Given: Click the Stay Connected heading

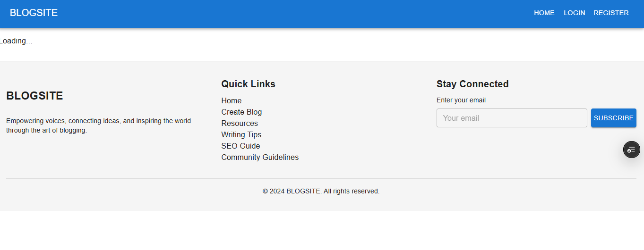Looking at the screenshot, I should (x=472, y=84).
